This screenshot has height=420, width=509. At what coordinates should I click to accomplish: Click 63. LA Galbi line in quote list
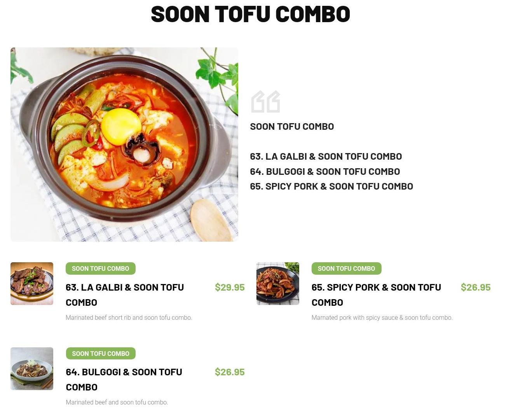click(326, 157)
